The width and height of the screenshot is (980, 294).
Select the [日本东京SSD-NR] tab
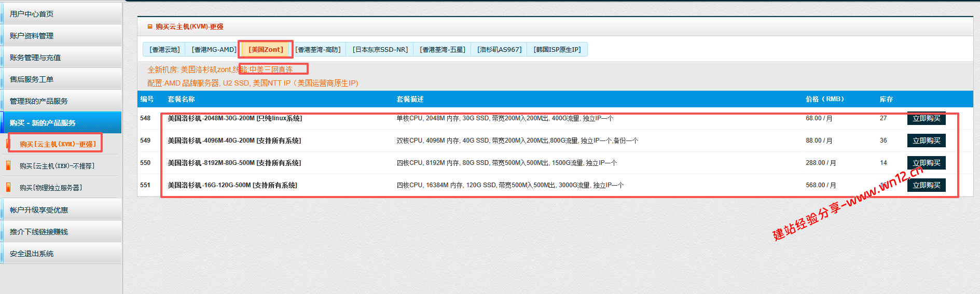tap(380, 50)
